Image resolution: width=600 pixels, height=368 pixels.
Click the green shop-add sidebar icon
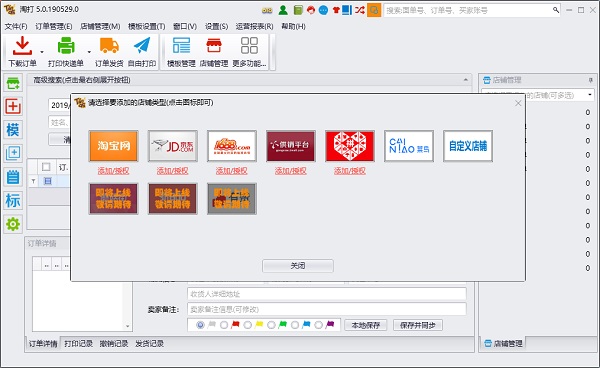coord(13,83)
